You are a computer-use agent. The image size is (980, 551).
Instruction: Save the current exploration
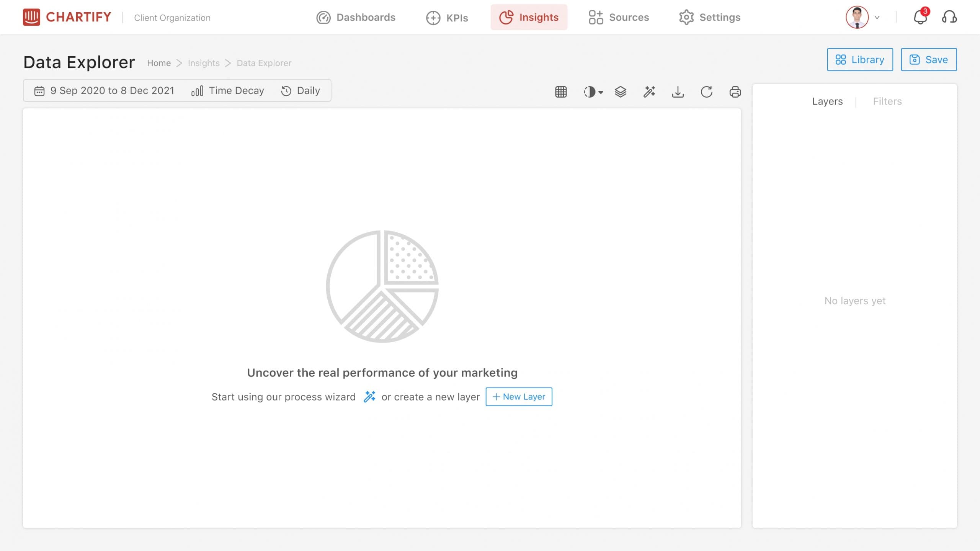(929, 59)
